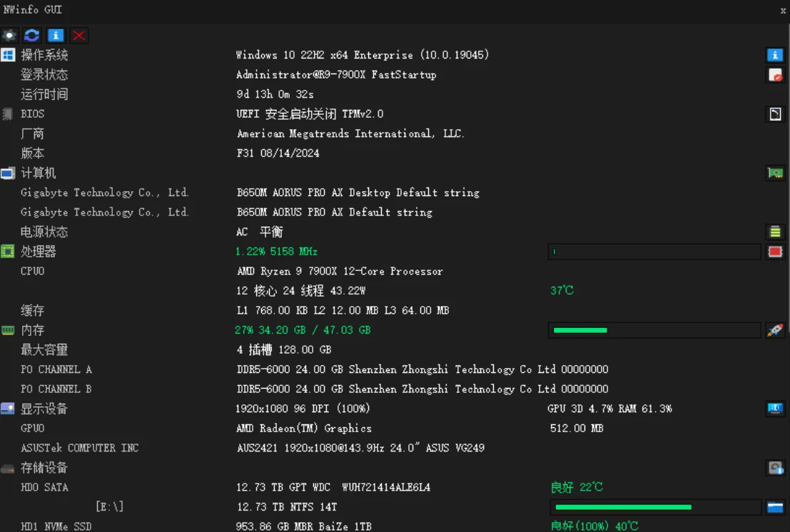The width and height of the screenshot is (790, 532).
Task: Select the 处理器 section header
Action: tap(39, 252)
